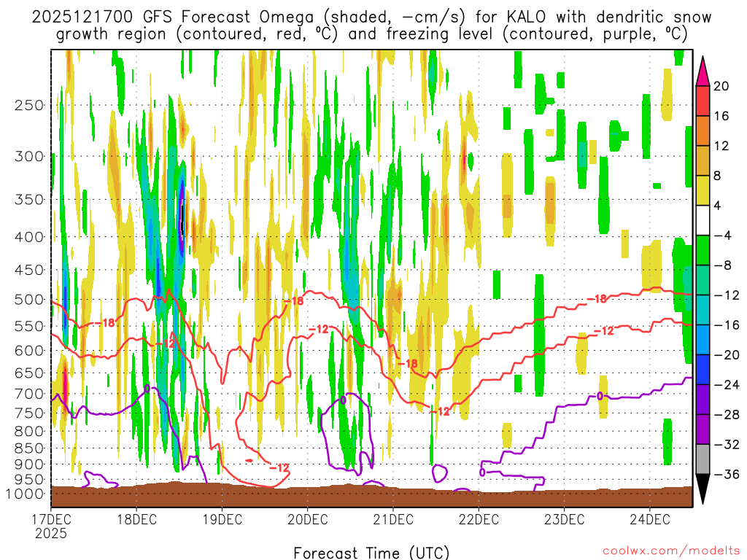
Task: Click the orange colorbar segment between 12 and 16
Action: 703,131
